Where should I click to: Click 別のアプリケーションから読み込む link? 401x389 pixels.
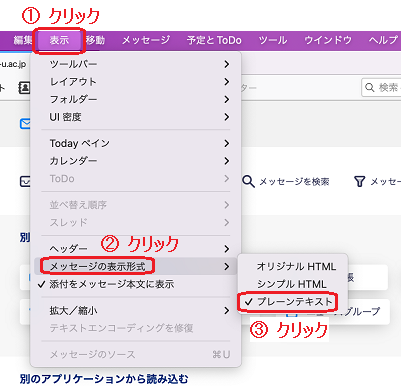(x=104, y=379)
